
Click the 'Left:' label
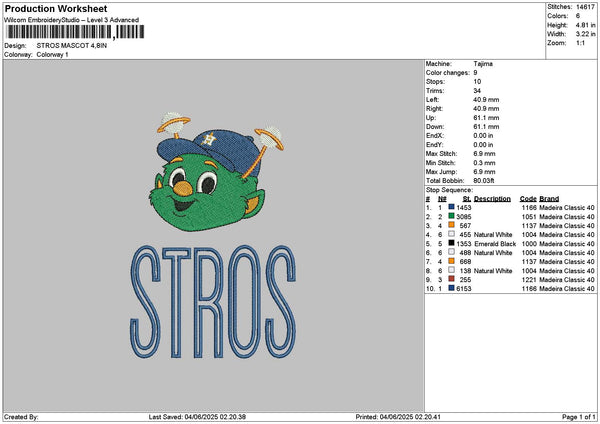click(432, 100)
